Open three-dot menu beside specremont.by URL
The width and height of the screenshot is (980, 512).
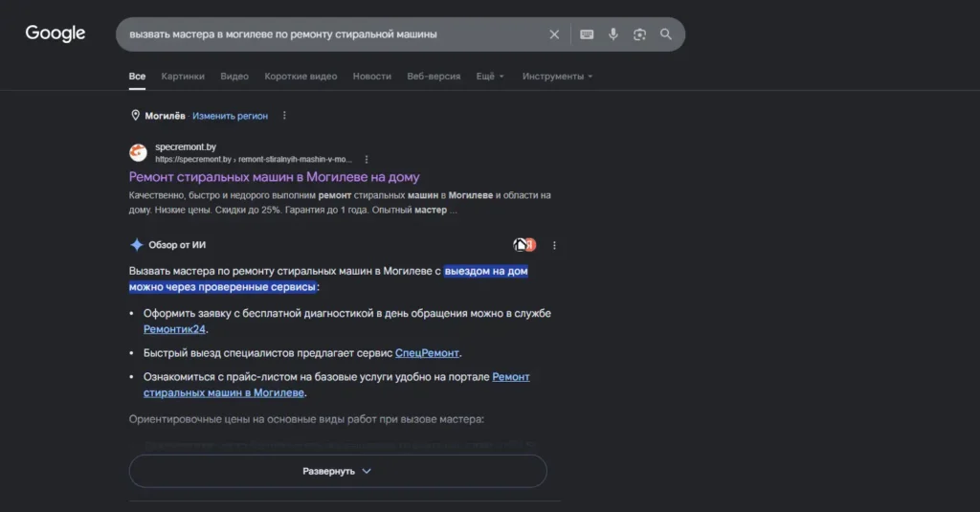(x=367, y=160)
